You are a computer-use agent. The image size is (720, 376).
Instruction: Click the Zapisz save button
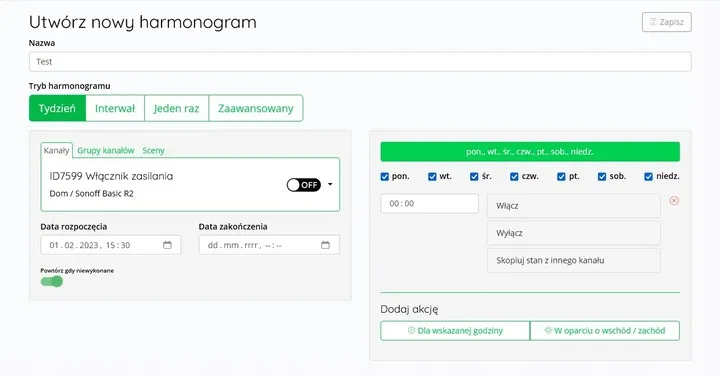click(x=666, y=22)
